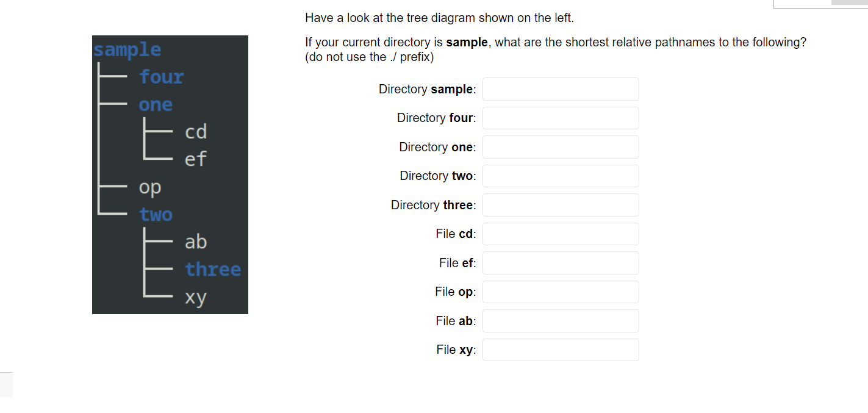Viewport: 868px width, 413px height.
Task: Select directory 'two' in the tree diagram
Action: click(x=155, y=214)
